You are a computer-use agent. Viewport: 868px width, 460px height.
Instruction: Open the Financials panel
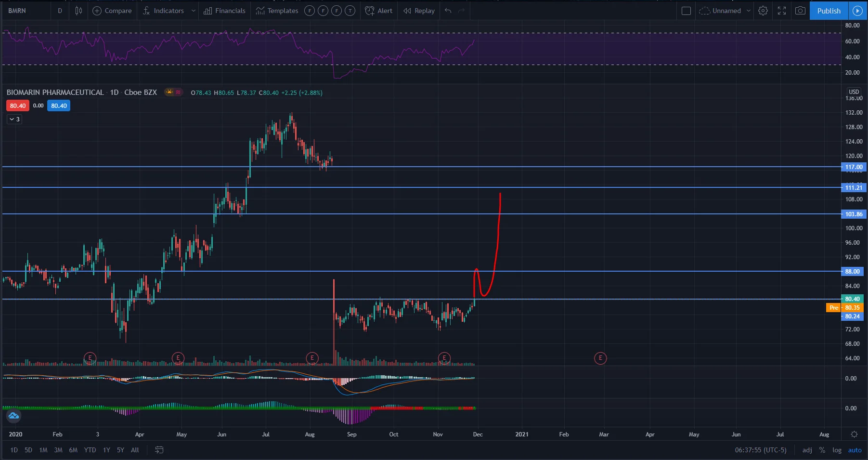click(224, 11)
